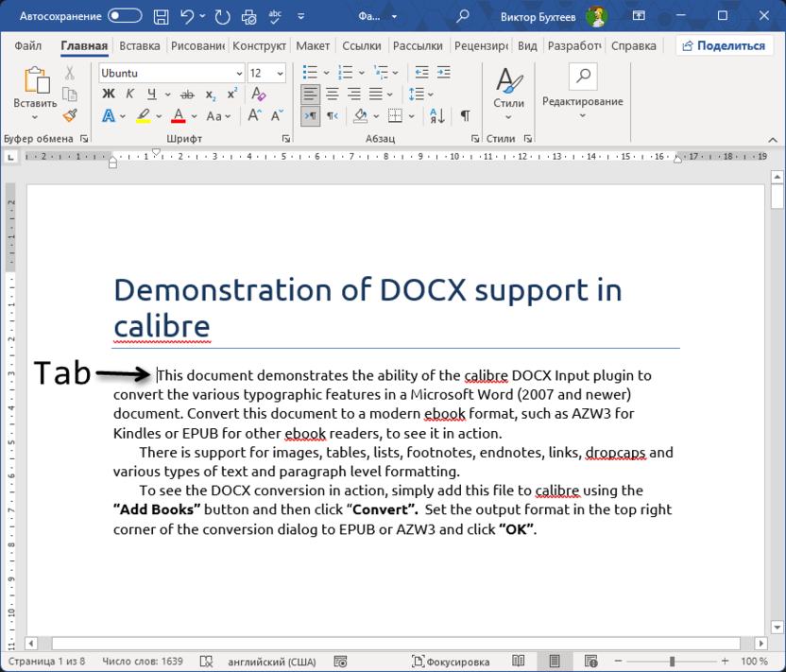This screenshot has height=672, width=786.
Task: Toggle strikethrough text formatting
Action: point(187,94)
